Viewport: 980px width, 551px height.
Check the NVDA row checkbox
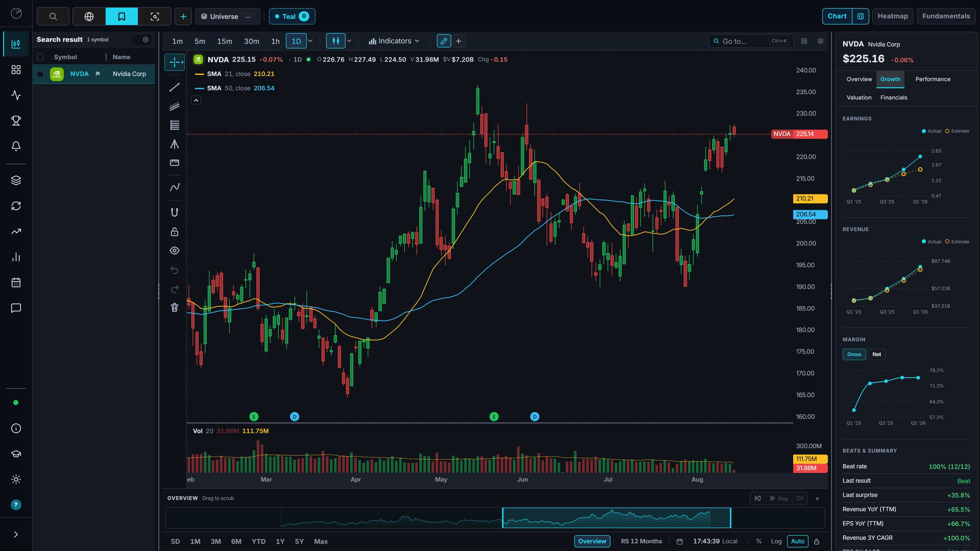point(40,74)
